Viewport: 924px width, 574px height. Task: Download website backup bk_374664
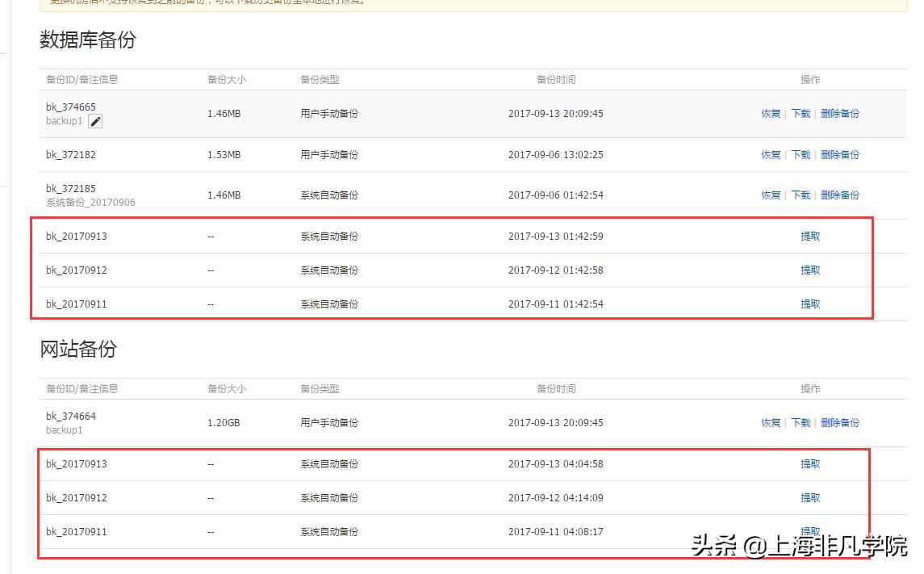(801, 423)
